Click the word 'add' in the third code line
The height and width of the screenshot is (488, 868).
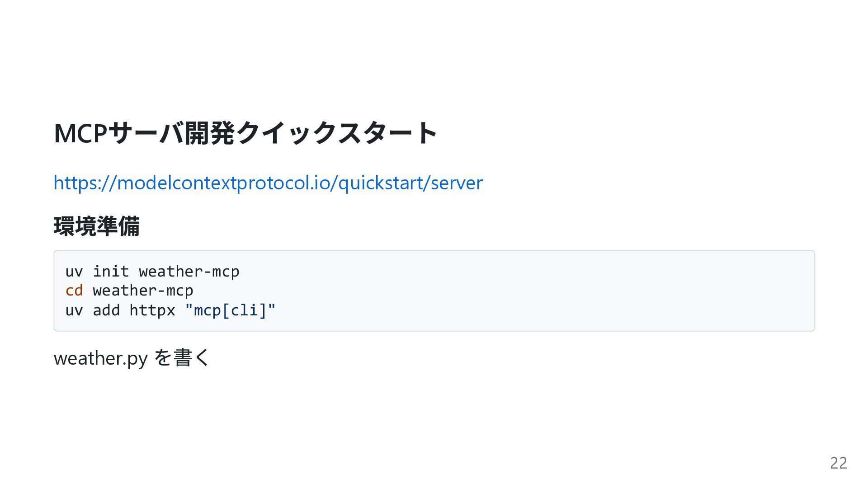pos(106,310)
